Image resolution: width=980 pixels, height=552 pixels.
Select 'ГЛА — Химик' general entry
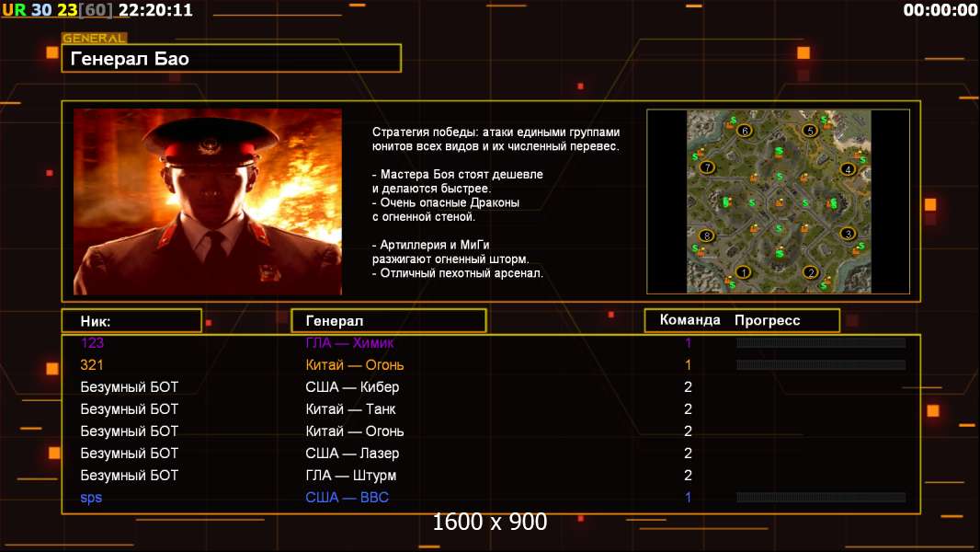tap(349, 343)
